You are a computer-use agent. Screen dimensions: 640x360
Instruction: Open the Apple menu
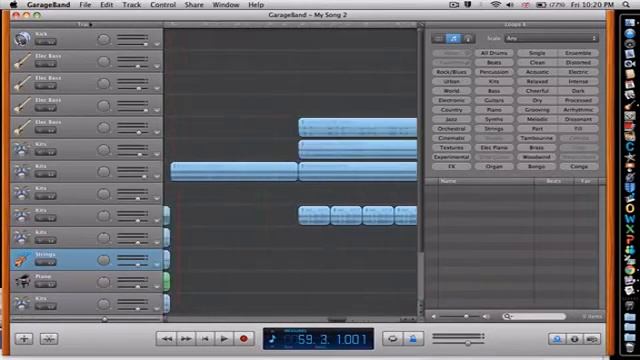[x=13, y=5]
